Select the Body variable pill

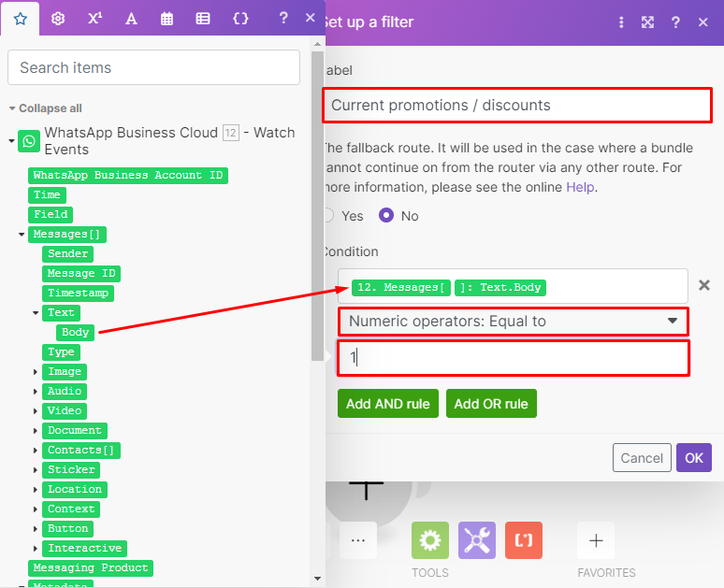(x=75, y=332)
